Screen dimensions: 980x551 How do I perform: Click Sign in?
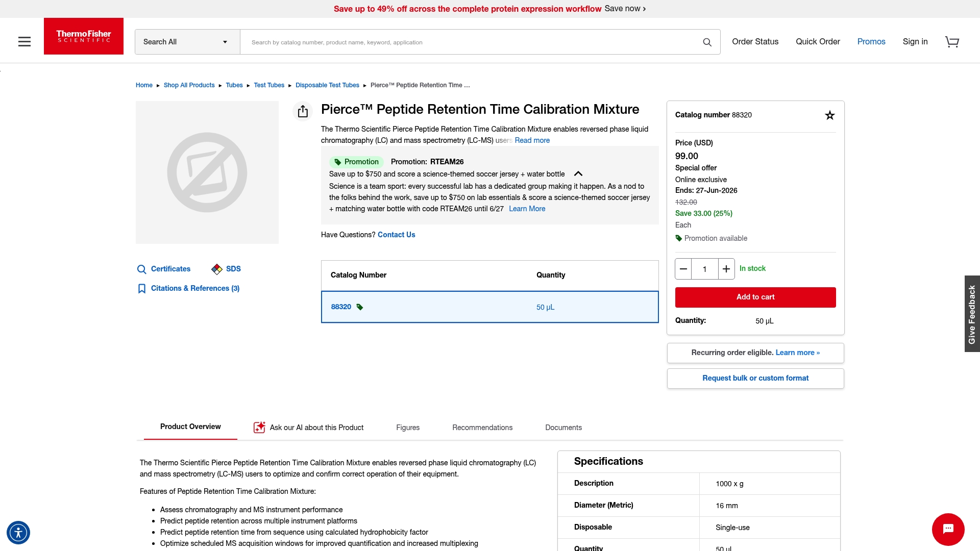click(x=915, y=42)
